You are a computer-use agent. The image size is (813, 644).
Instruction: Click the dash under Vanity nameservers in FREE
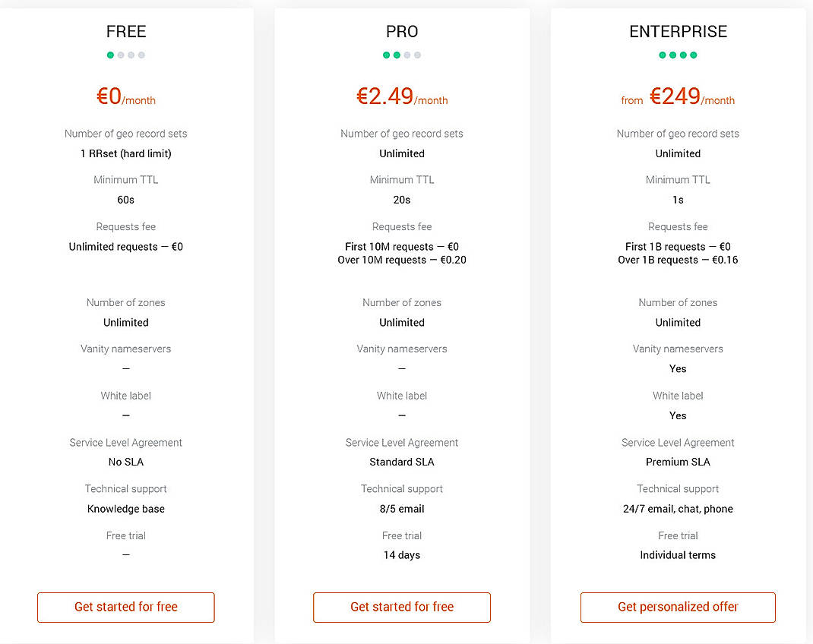point(125,368)
